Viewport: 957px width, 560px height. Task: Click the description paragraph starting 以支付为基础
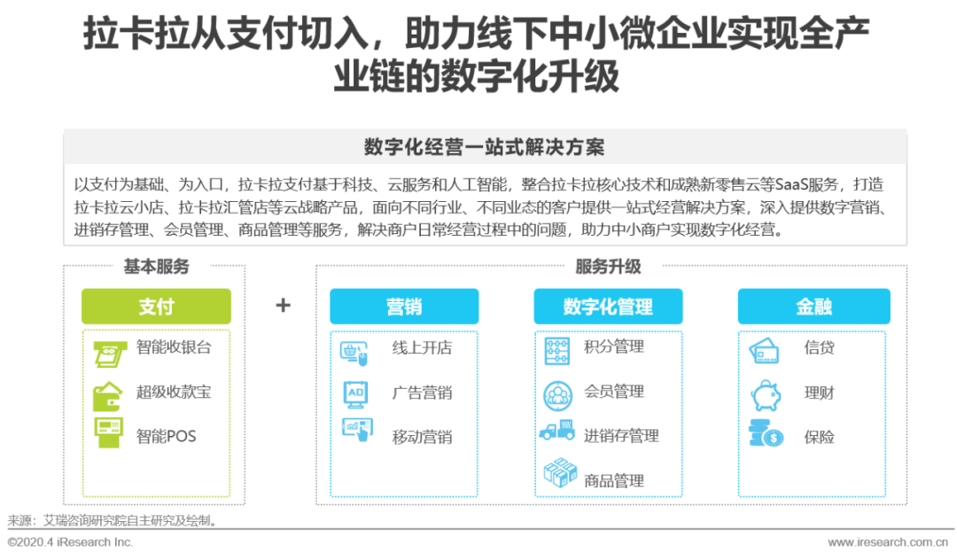[x=479, y=206]
